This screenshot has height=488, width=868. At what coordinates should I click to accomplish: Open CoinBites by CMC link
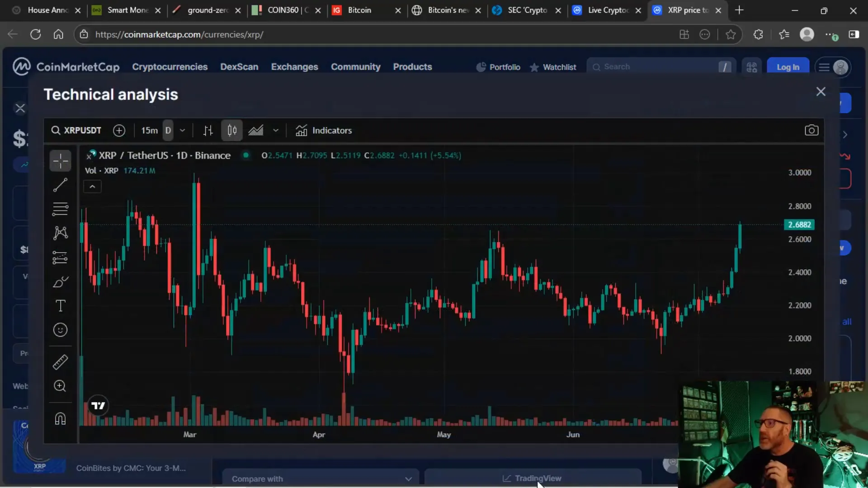click(x=131, y=468)
